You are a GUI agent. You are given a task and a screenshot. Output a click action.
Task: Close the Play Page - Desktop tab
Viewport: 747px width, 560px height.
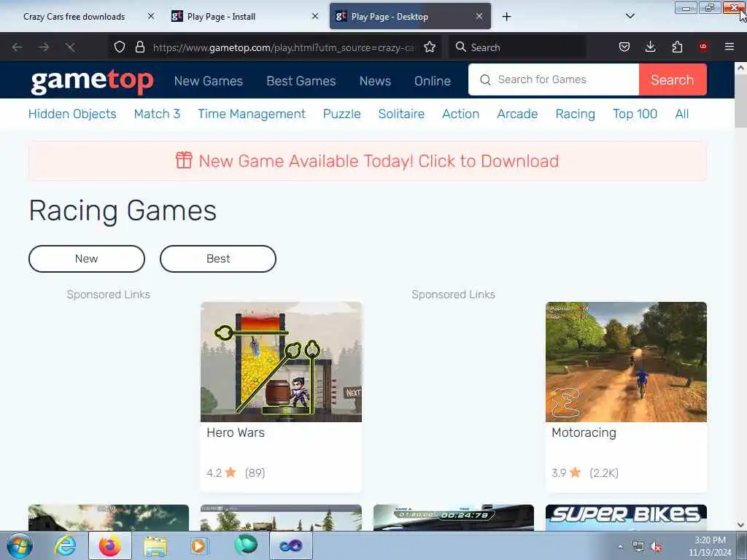click(x=479, y=16)
